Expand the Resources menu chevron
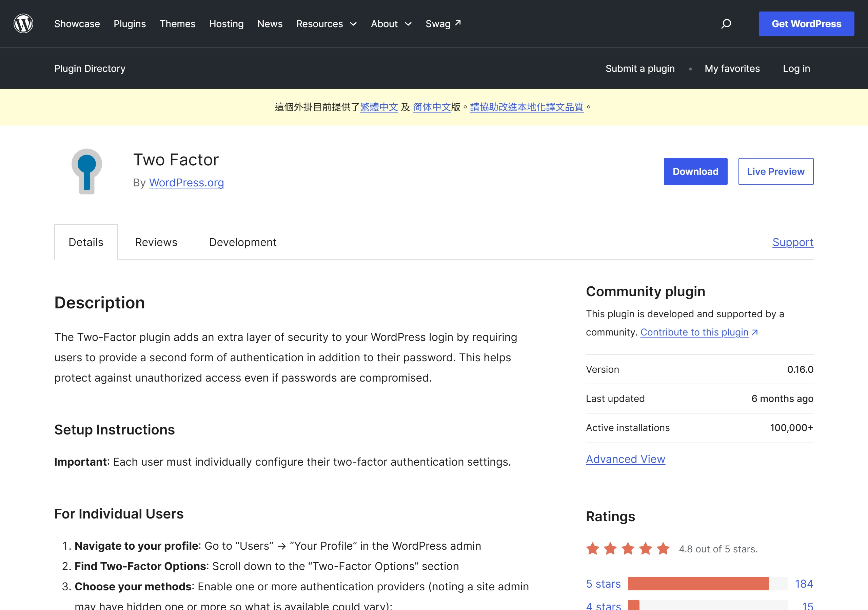868x610 pixels. [x=354, y=24]
